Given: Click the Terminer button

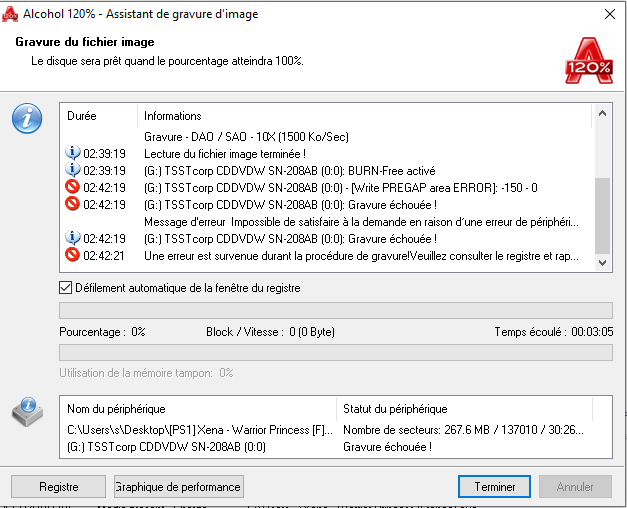Looking at the screenshot, I should pyautogui.click(x=494, y=486).
